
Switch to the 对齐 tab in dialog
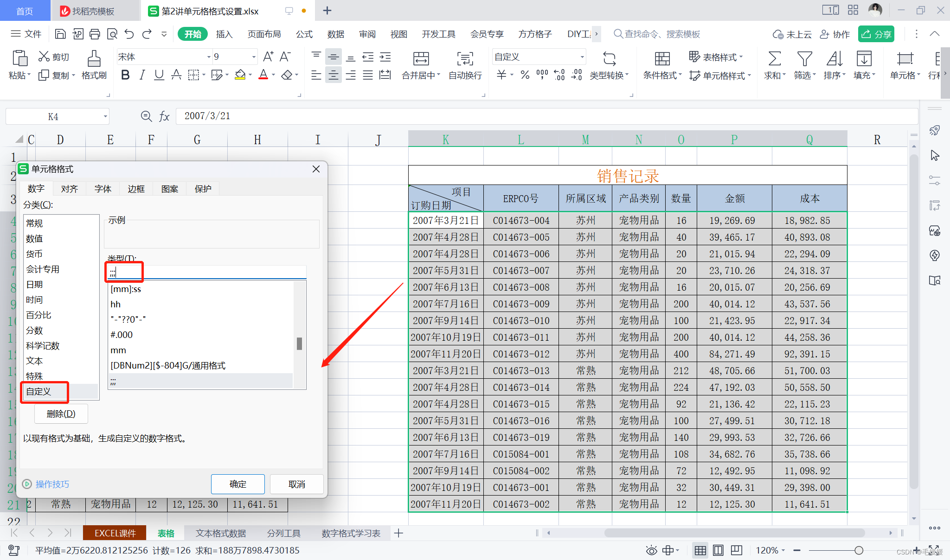tap(70, 189)
